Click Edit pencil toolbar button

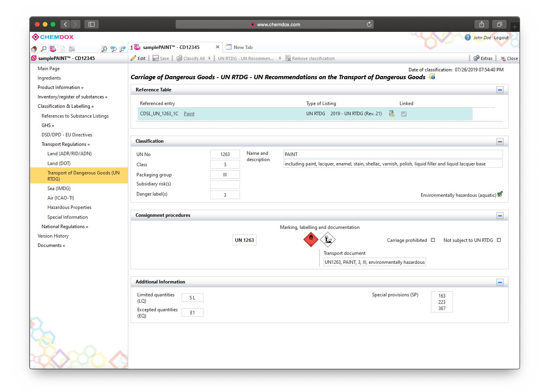pyautogui.click(x=138, y=58)
